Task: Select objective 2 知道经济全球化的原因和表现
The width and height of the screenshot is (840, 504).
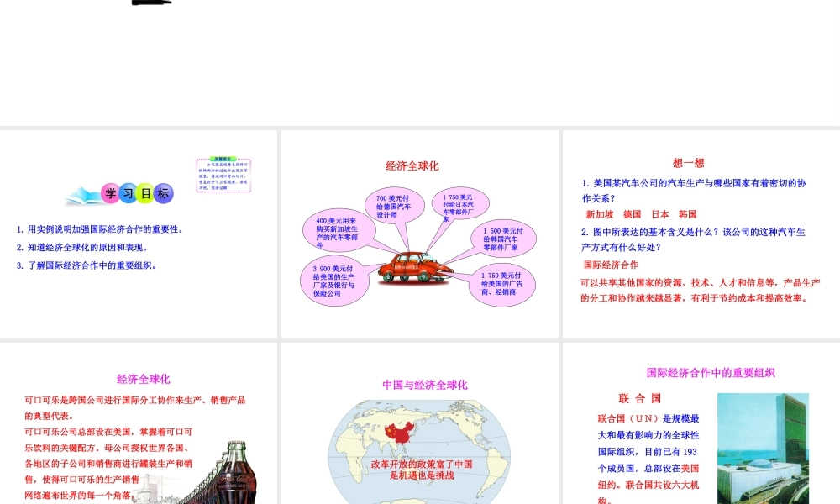Action: point(82,248)
